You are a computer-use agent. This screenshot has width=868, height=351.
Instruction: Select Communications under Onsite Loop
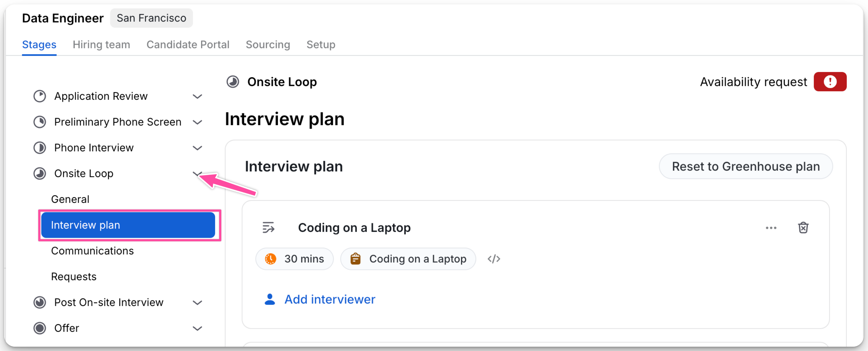coord(92,251)
